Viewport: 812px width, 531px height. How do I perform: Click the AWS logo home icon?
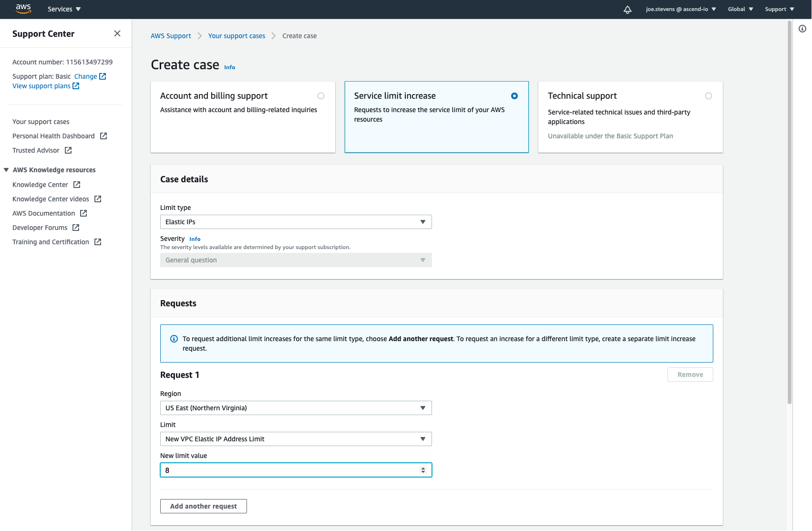pos(23,9)
